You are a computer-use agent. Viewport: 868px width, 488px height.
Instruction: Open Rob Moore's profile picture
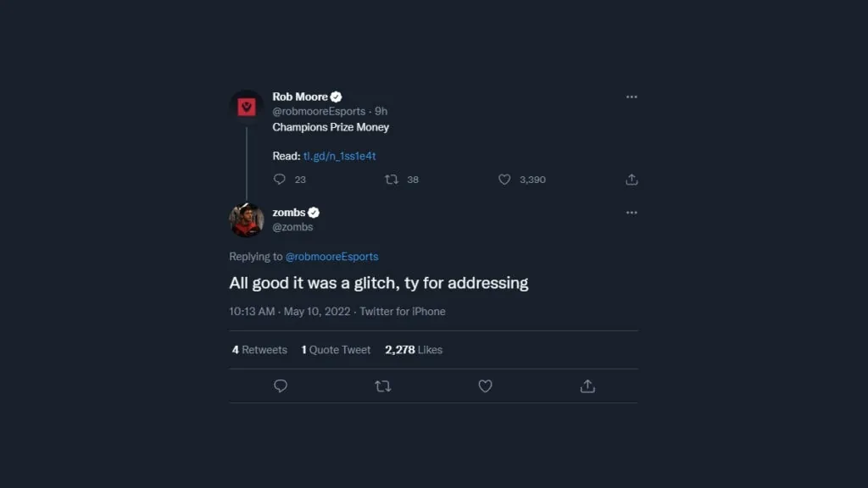pyautogui.click(x=247, y=108)
